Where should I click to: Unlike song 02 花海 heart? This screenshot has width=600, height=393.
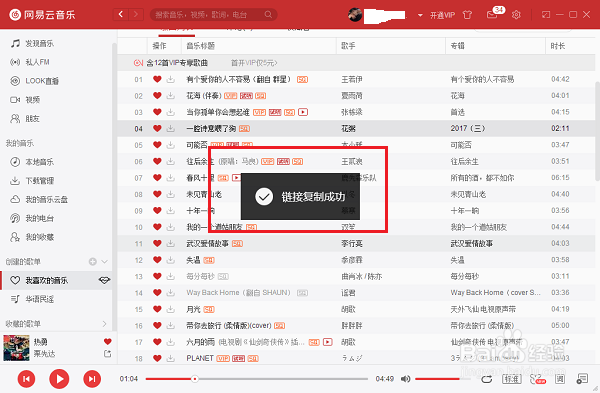point(157,96)
